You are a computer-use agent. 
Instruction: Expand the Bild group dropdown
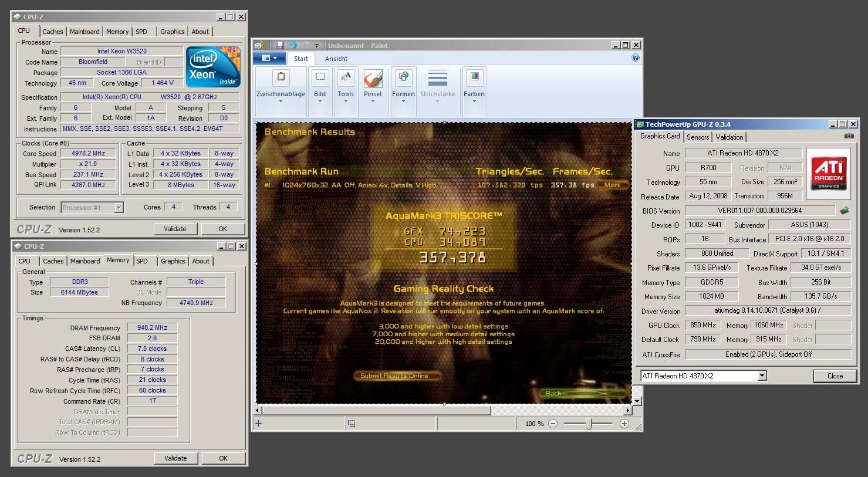pos(320,102)
